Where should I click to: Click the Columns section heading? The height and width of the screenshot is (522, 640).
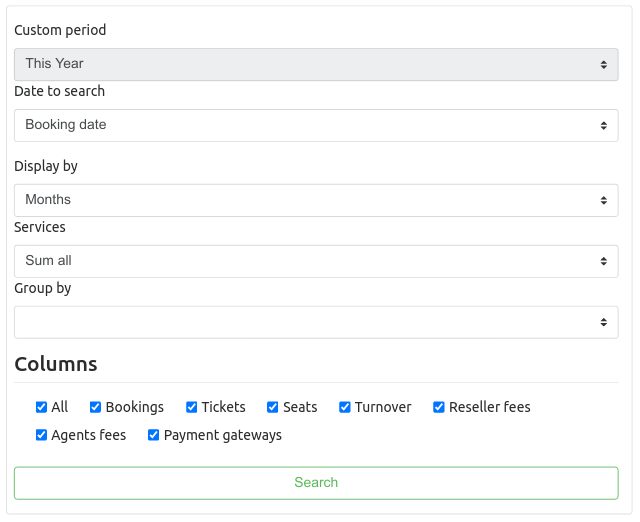point(56,364)
